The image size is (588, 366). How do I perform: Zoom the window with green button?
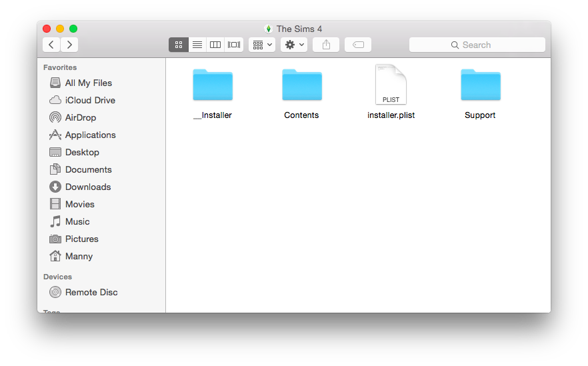73,29
